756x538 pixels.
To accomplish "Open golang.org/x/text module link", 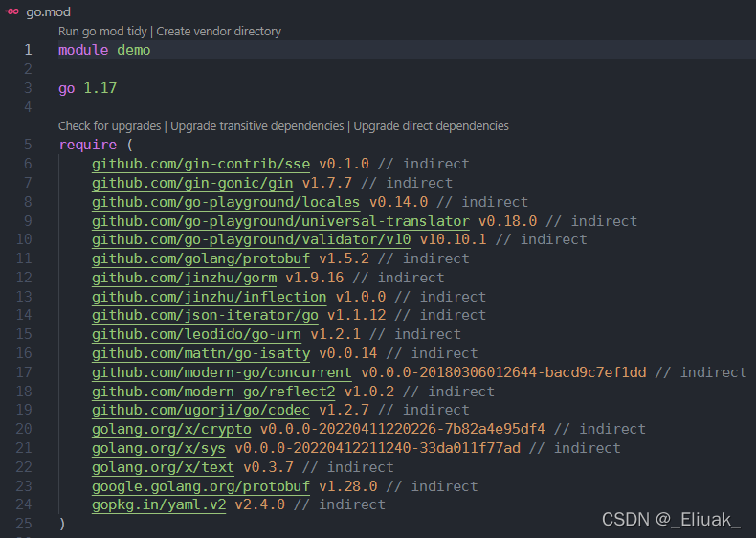I will (x=163, y=466).
